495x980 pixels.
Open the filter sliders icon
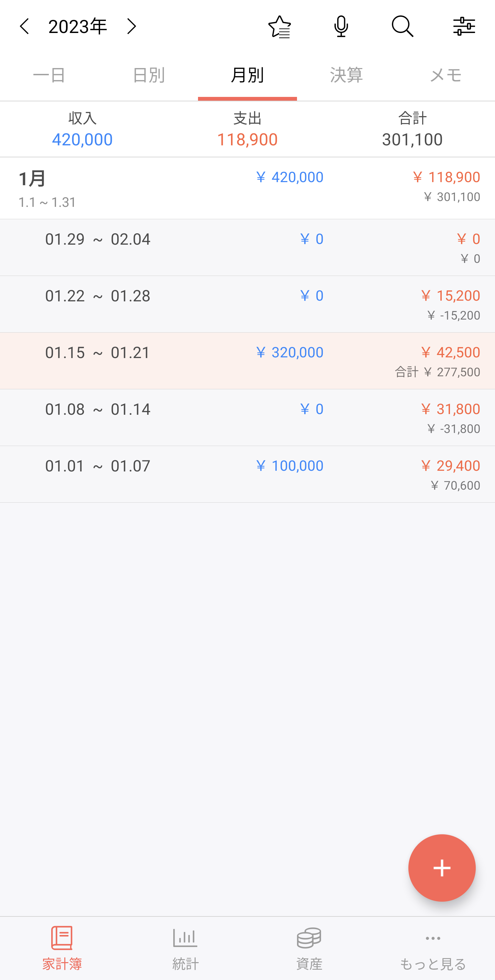464,27
